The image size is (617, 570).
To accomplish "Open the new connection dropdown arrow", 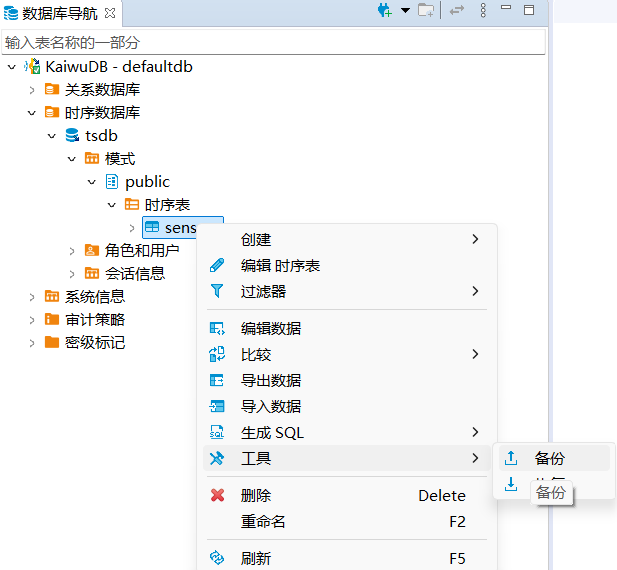I will [x=405, y=10].
